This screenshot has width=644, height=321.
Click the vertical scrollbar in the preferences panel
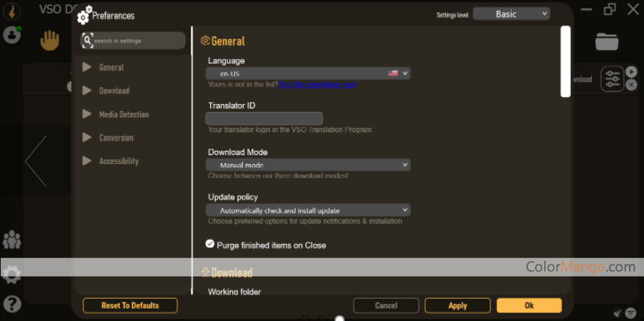[x=566, y=61]
